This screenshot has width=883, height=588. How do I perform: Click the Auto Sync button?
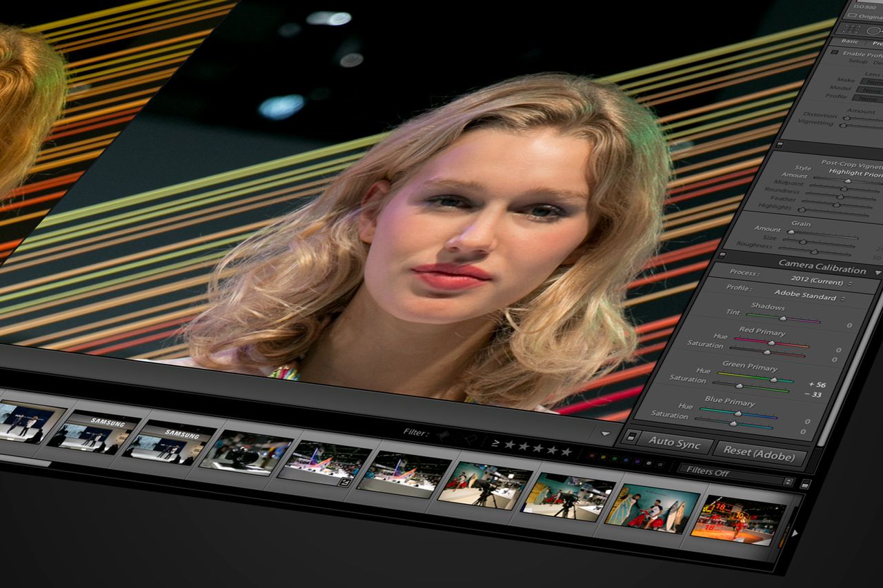675,443
